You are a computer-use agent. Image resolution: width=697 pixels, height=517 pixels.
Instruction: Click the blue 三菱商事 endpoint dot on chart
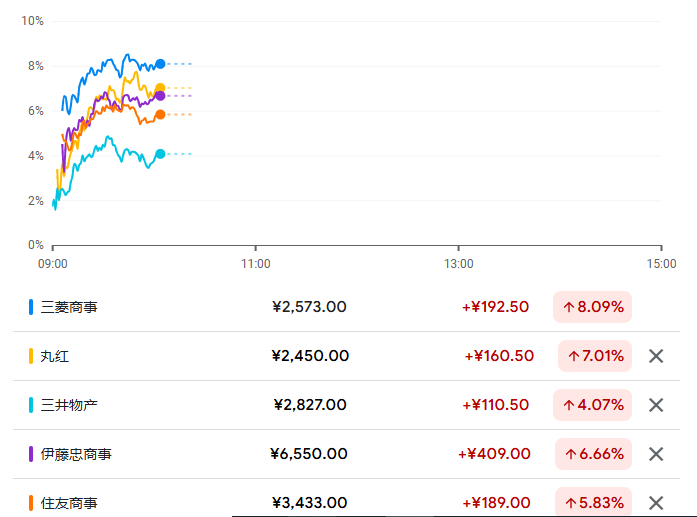[160, 64]
